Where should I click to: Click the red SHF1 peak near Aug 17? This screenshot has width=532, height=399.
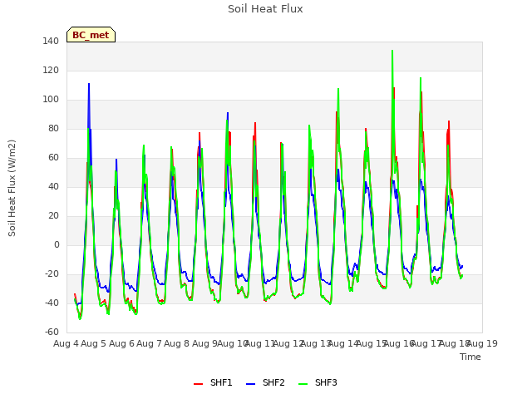(x=449, y=121)
